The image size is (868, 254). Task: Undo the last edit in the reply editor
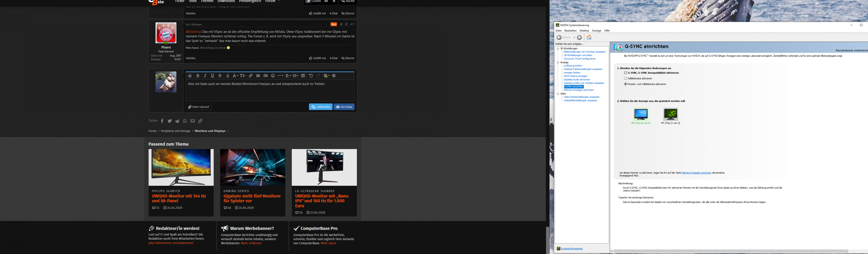click(311, 76)
